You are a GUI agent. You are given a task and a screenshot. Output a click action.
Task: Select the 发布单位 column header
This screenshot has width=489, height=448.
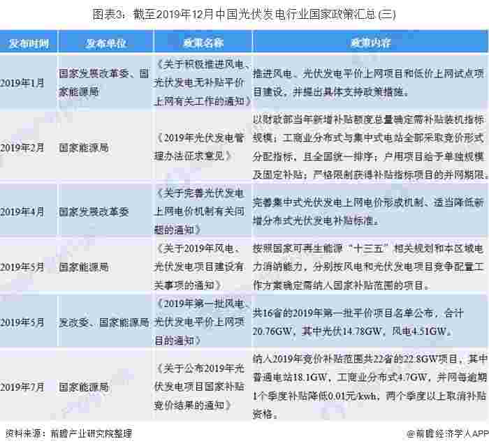105,43
